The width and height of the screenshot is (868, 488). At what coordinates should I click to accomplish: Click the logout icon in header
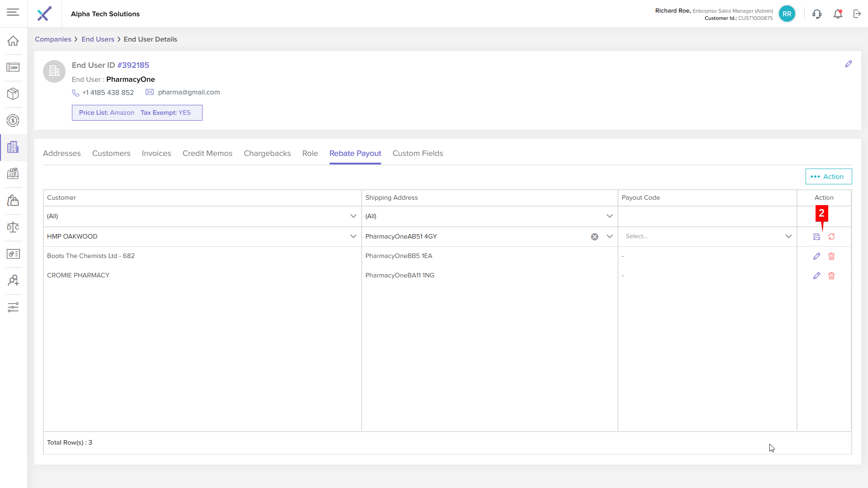click(x=857, y=14)
